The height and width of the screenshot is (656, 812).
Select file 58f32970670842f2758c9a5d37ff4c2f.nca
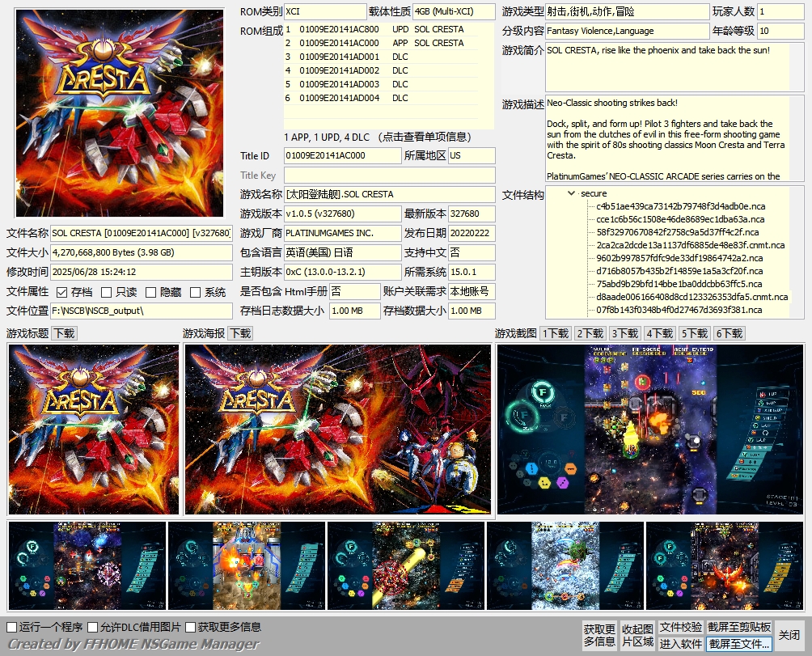click(x=678, y=232)
